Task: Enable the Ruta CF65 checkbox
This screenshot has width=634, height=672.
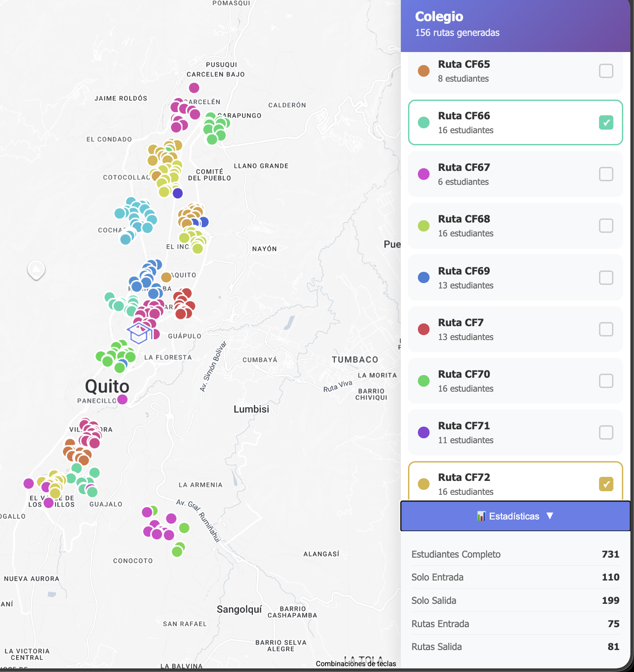Action: 606,71
